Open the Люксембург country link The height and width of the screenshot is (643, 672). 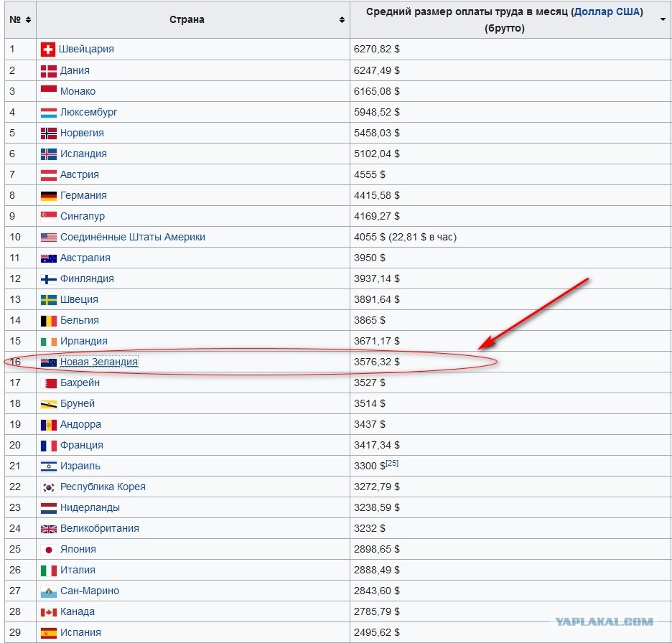pyautogui.click(x=88, y=112)
